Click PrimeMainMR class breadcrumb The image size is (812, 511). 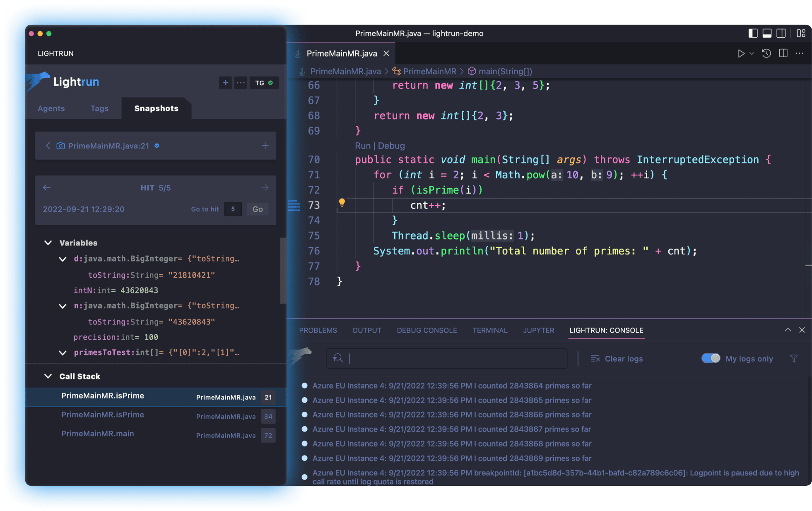pyautogui.click(x=429, y=72)
